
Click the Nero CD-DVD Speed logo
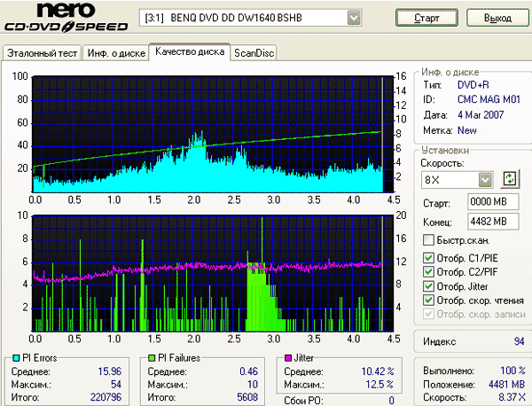(x=66, y=18)
